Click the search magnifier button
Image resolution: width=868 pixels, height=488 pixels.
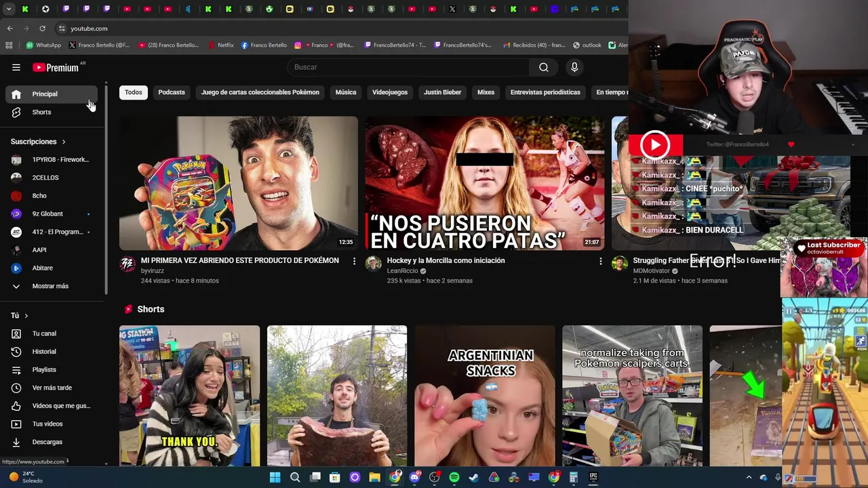pyautogui.click(x=544, y=67)
